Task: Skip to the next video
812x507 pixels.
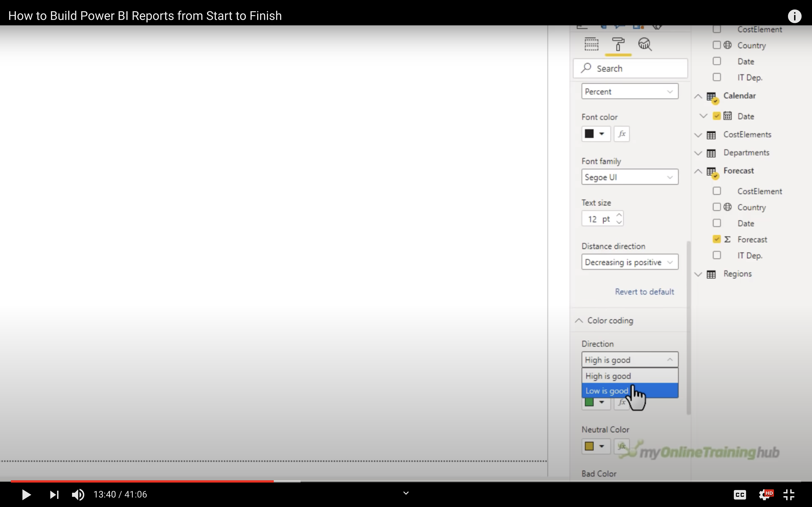Action: (x=54, y=494)
